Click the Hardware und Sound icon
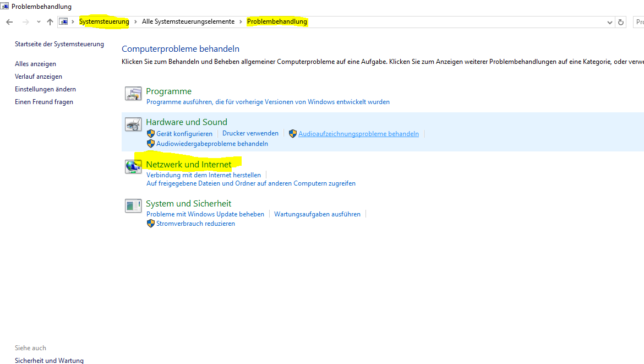644x364 pixels. [133, 124]
